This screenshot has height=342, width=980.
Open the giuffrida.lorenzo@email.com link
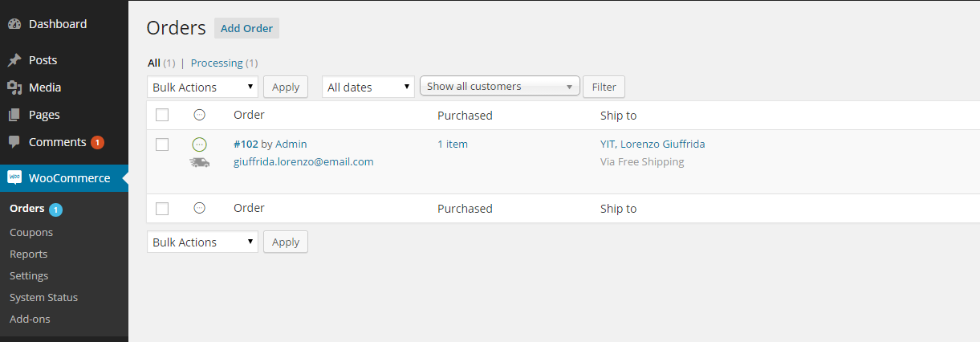pos(303,161)
